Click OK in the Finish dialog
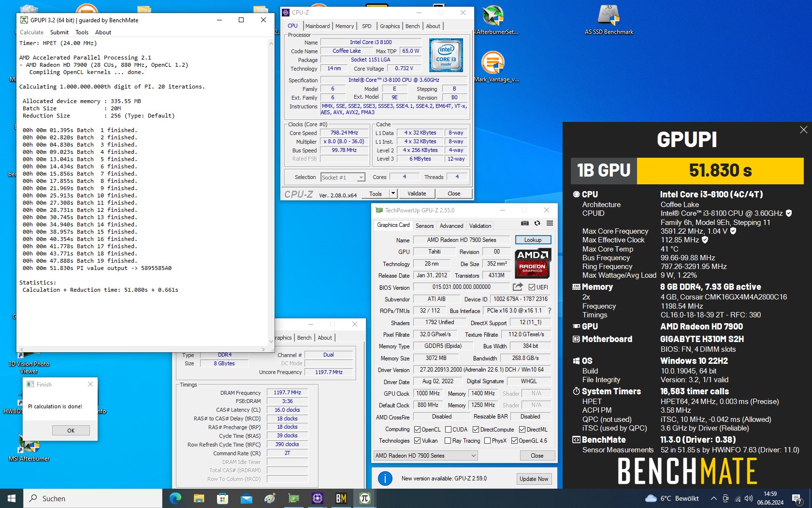 point(71,431)
